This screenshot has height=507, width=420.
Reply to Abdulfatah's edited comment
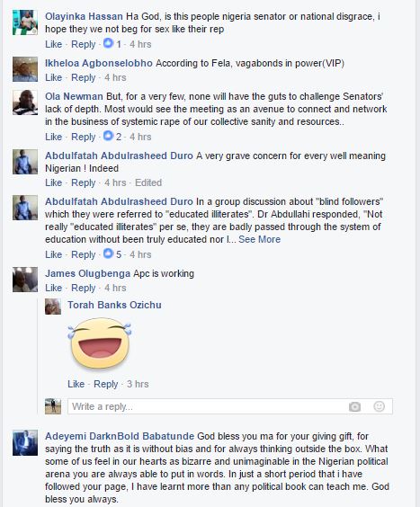83,182
